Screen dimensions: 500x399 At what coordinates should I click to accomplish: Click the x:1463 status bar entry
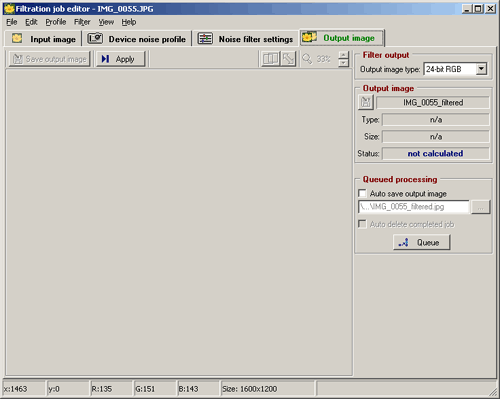(x=24, y=389)
